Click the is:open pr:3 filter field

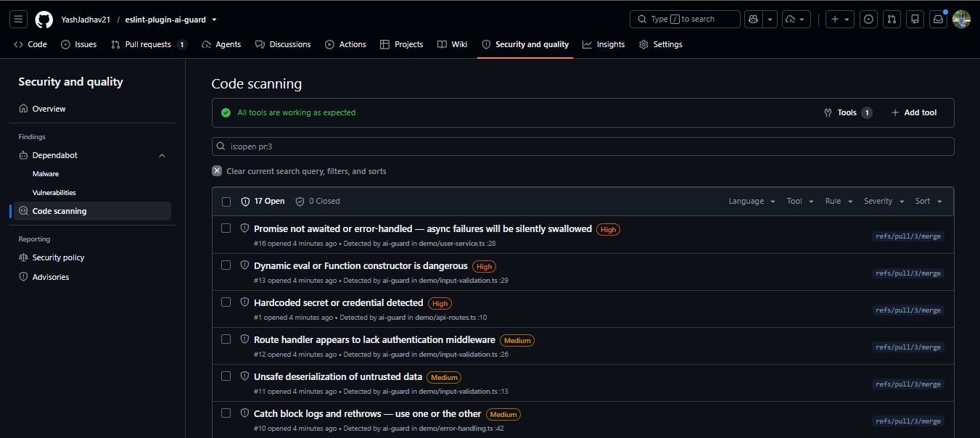pyautogui.click(x=582, y=146)
